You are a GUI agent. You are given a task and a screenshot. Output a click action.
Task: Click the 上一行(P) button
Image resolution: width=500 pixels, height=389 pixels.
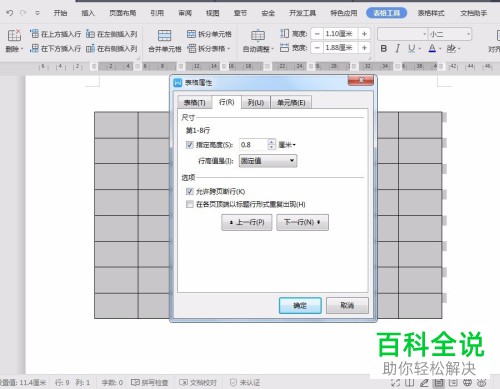click(247, 222)
